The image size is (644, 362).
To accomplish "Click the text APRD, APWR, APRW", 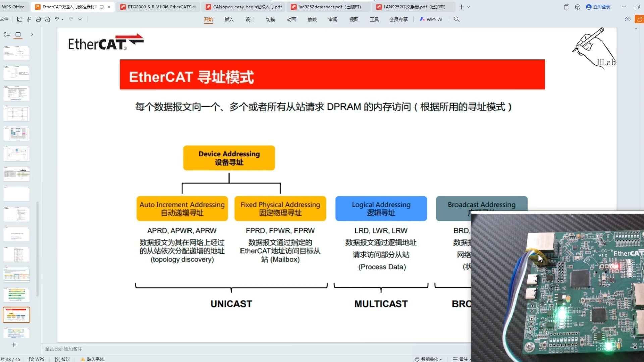I will pyautogui.click(x=182, y=231).
